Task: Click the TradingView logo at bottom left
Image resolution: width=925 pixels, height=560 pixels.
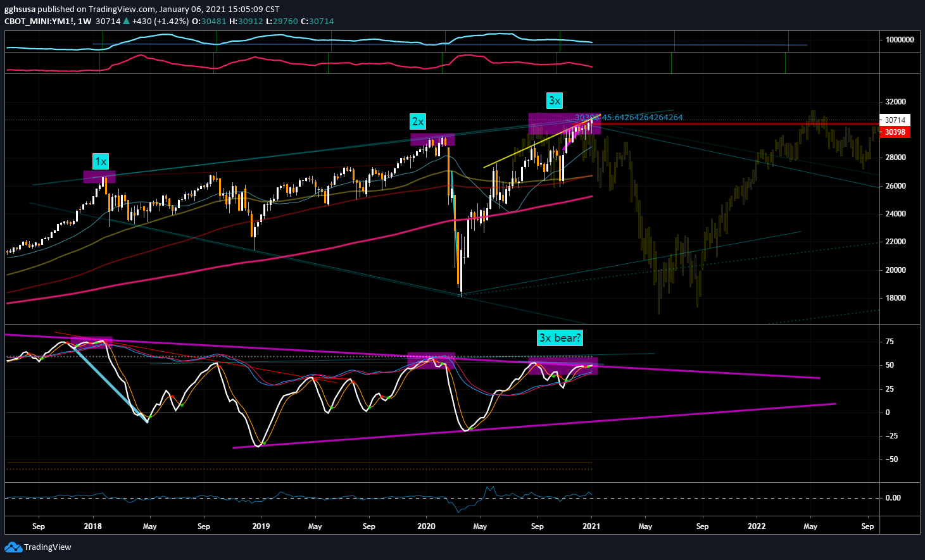Action: (38, 547)
